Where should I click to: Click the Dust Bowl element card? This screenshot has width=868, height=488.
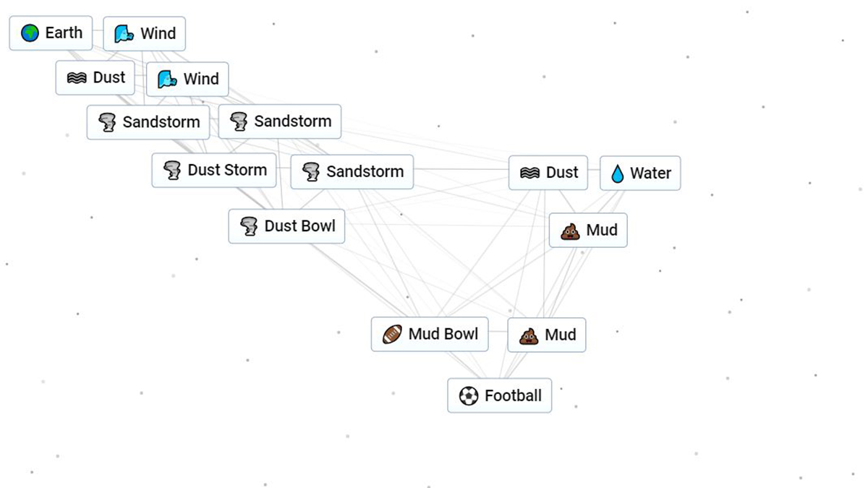[286, 226]
